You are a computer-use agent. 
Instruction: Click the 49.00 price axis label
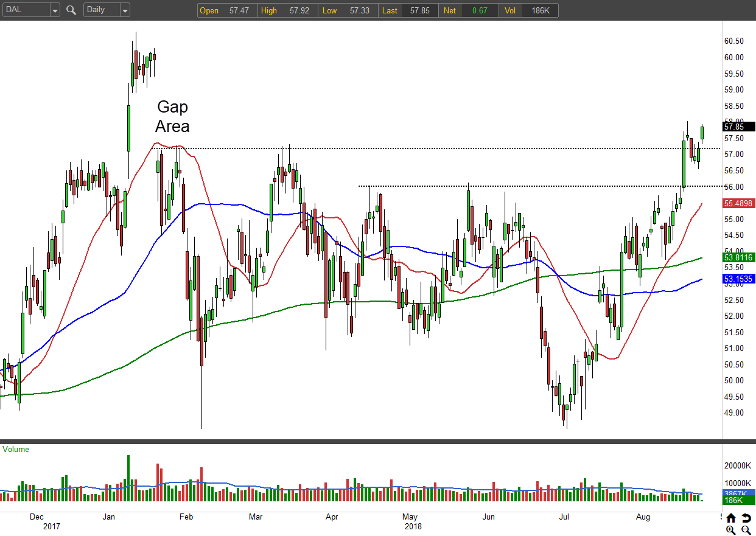(x=733, y=412)
